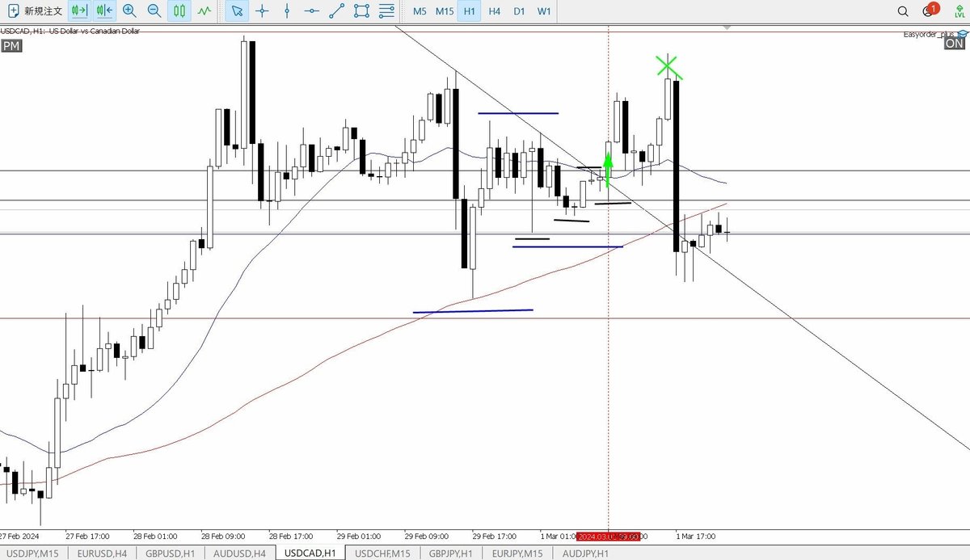
Task: Open the search magnifier icon
Action: pyautogui.click(x=903, y=11)
